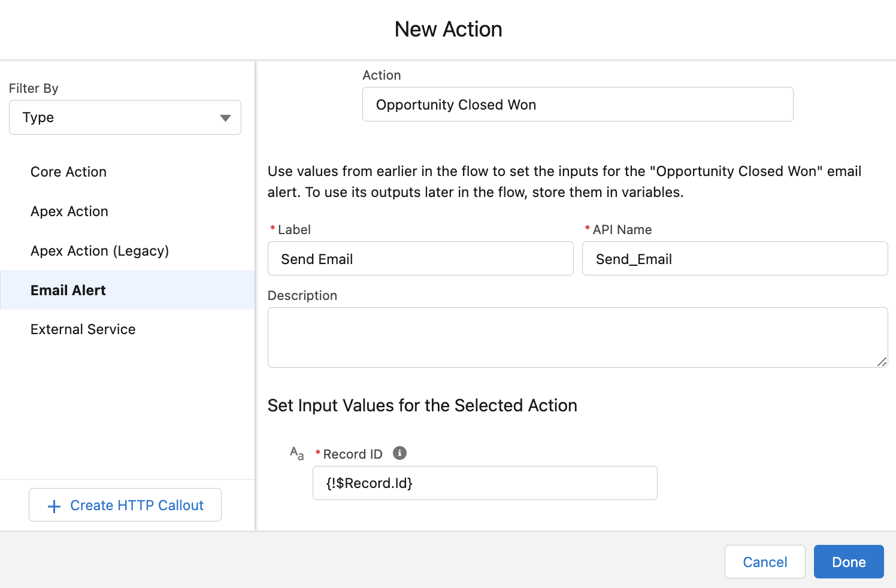Open the Type filter dropdown
Viewport: 896px width, 588px height.
125,117
